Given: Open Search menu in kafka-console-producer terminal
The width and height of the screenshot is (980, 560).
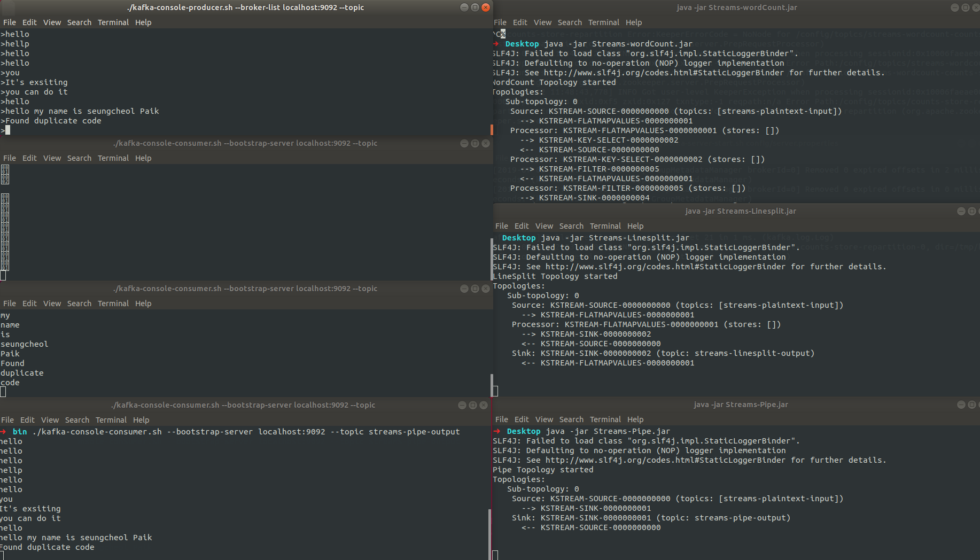Looking at the screenshot, I should [79, 22].
